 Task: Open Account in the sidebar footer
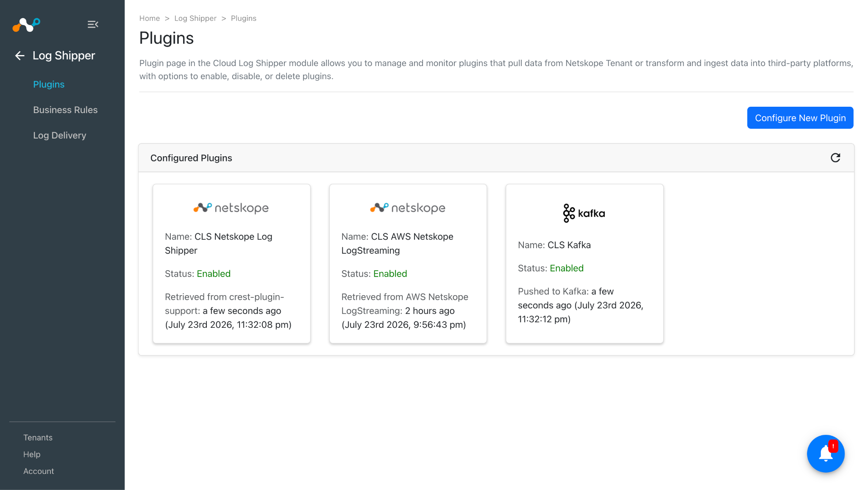39,471
